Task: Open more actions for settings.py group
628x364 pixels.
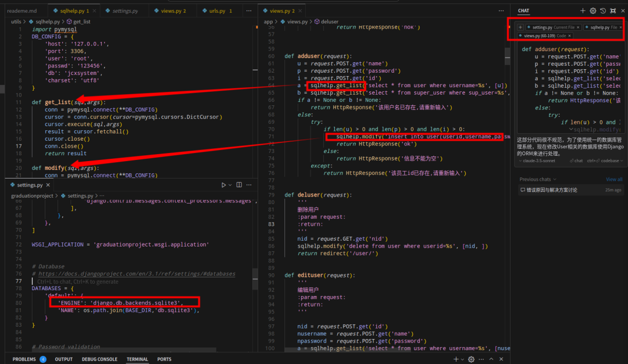Action: (x=249, y=185)
